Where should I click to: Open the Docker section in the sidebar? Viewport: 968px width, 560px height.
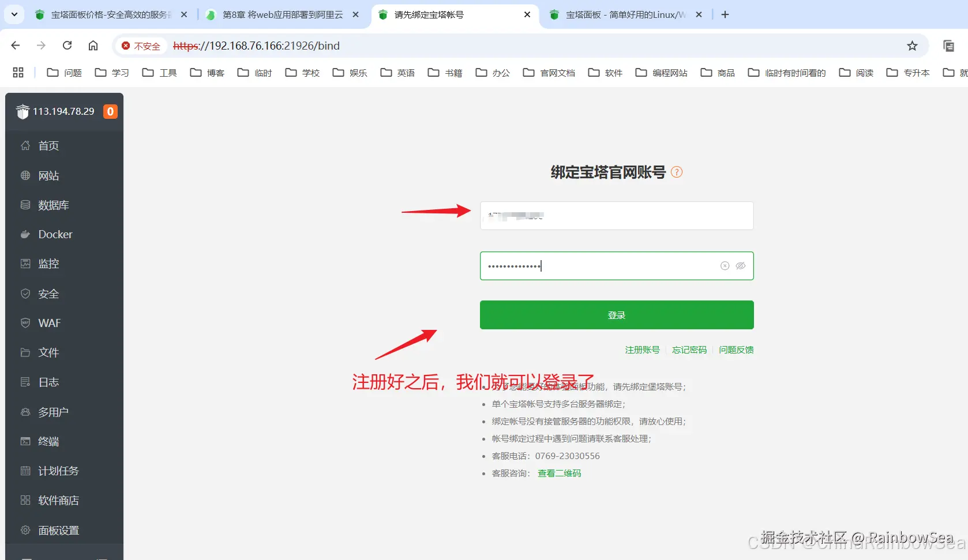click(x=55, y=234)
